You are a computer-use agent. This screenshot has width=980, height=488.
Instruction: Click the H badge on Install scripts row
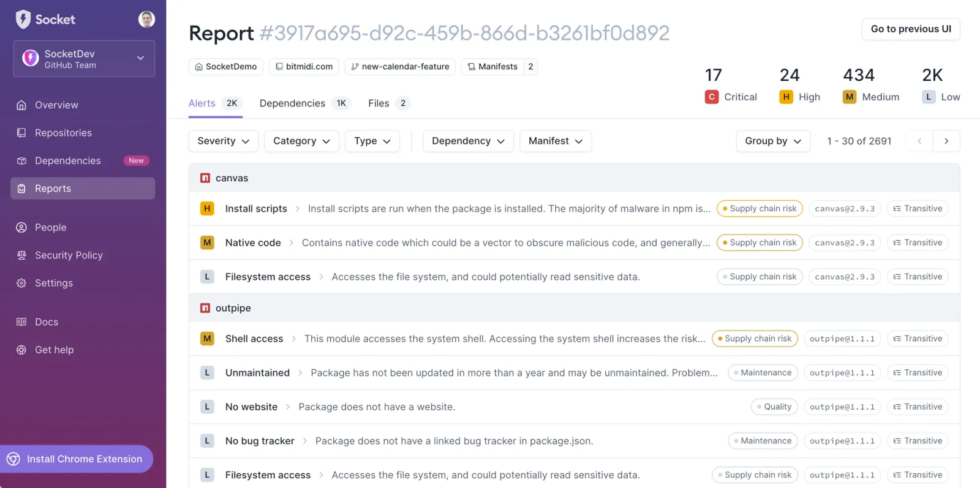(x=207, y=209)
